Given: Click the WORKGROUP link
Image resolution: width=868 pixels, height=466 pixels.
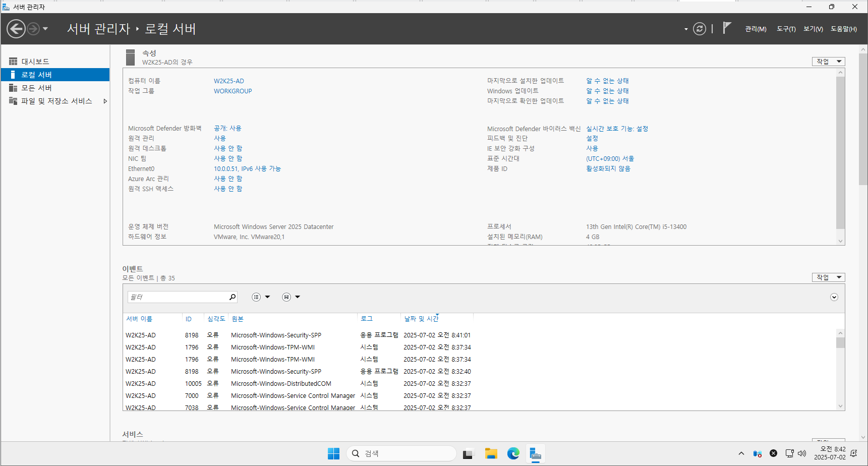Looking at the screenshot, I should click(x=233, y=91).
